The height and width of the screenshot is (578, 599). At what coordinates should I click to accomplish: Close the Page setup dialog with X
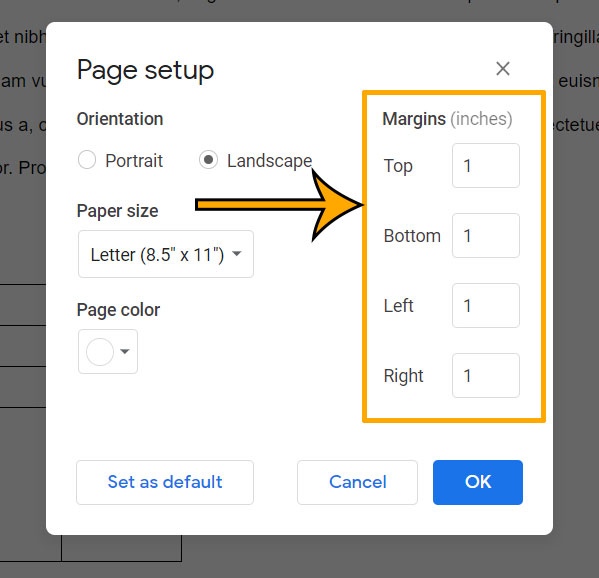point(502,69)
